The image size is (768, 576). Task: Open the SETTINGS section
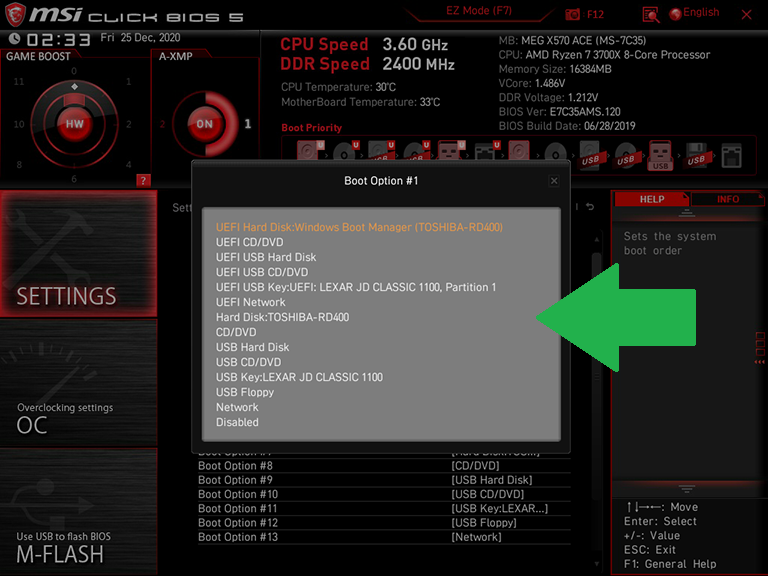pos(78,254)
